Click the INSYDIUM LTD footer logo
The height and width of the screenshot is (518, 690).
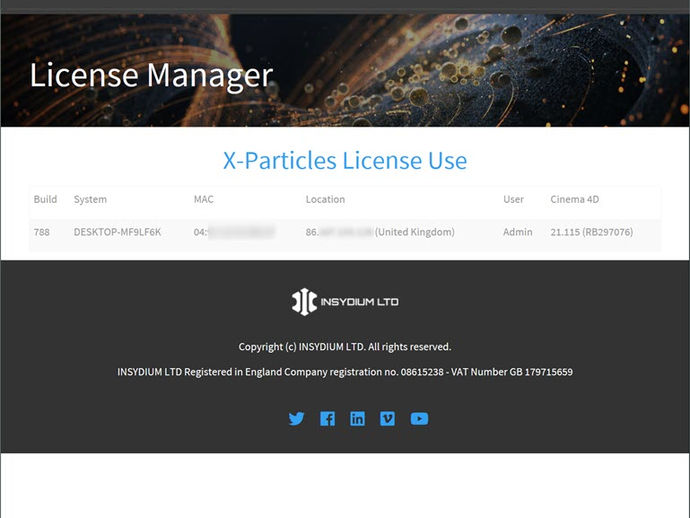(345, 302)
